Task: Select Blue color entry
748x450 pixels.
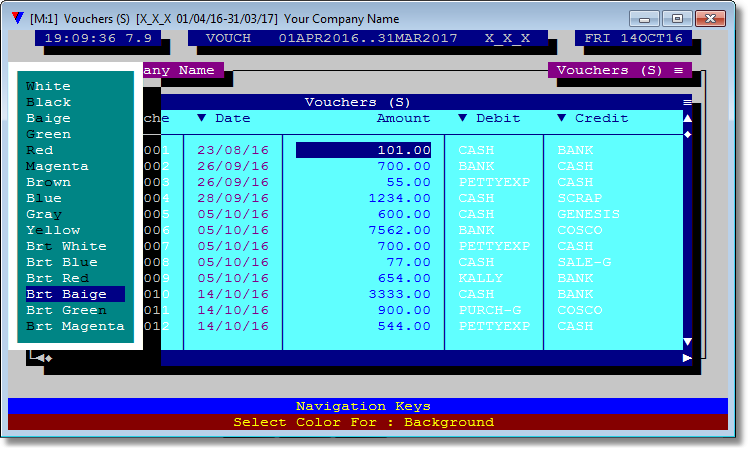Action: [x=44, y=198]
